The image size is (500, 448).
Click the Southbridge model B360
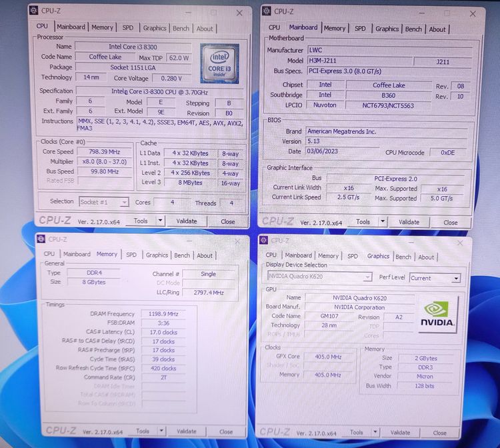[x=389, y=95]
